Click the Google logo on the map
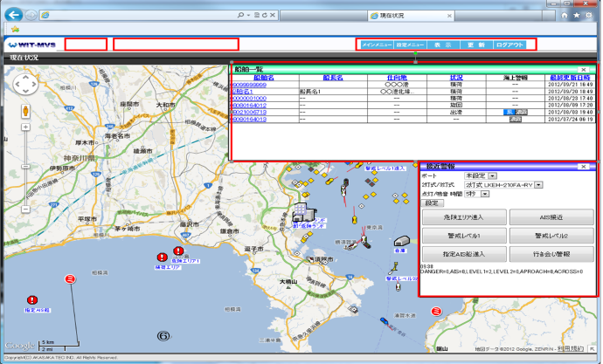This screenshot has height=364, width=603. [19, 346]
